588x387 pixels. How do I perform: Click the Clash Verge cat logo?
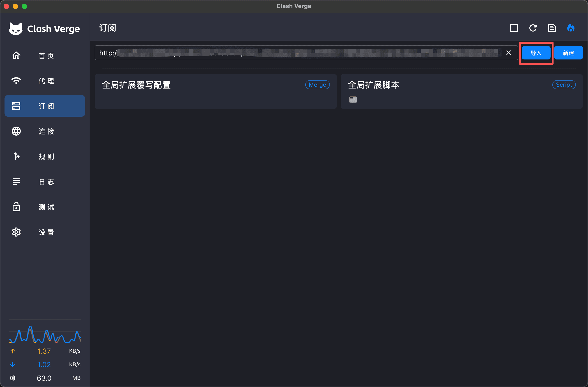(x=16, y=29)
